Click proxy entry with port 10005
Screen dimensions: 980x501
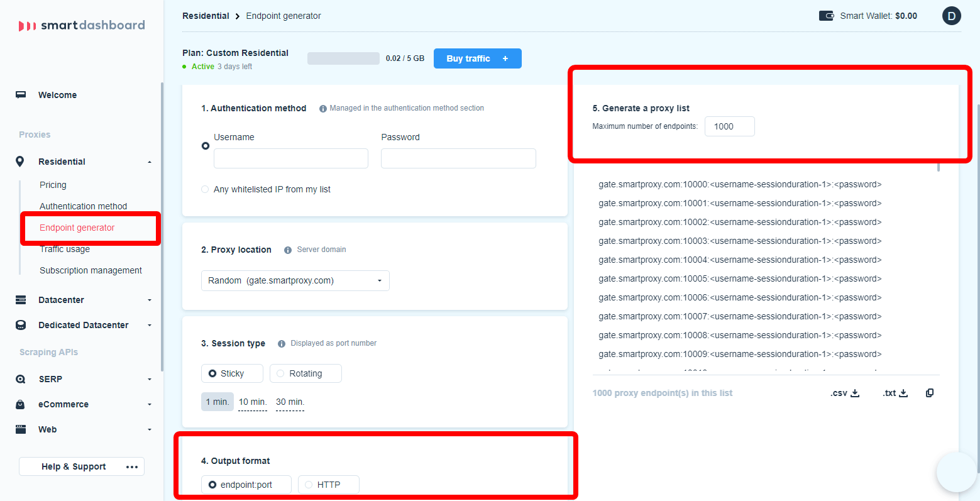click(740, 278)
